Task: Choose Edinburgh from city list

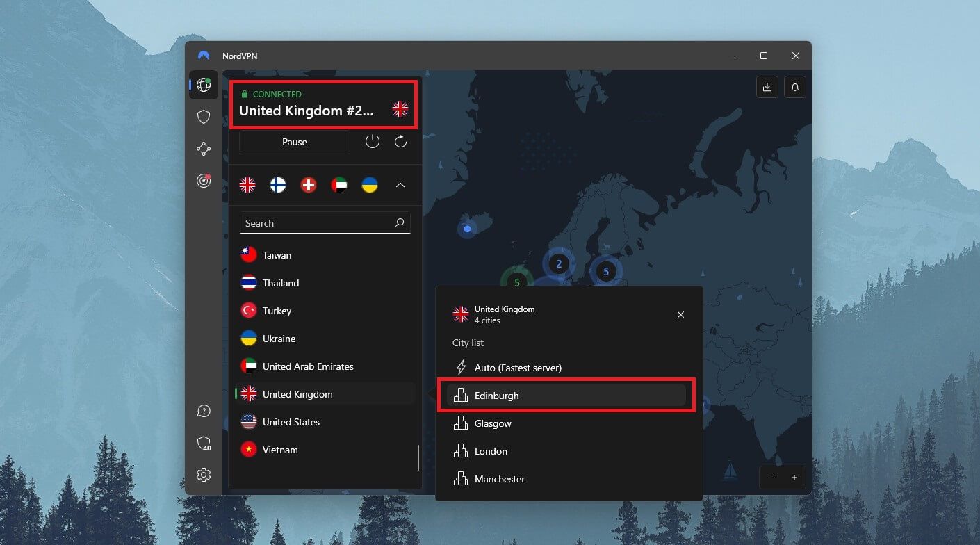Action: click(x=566, y=396)
